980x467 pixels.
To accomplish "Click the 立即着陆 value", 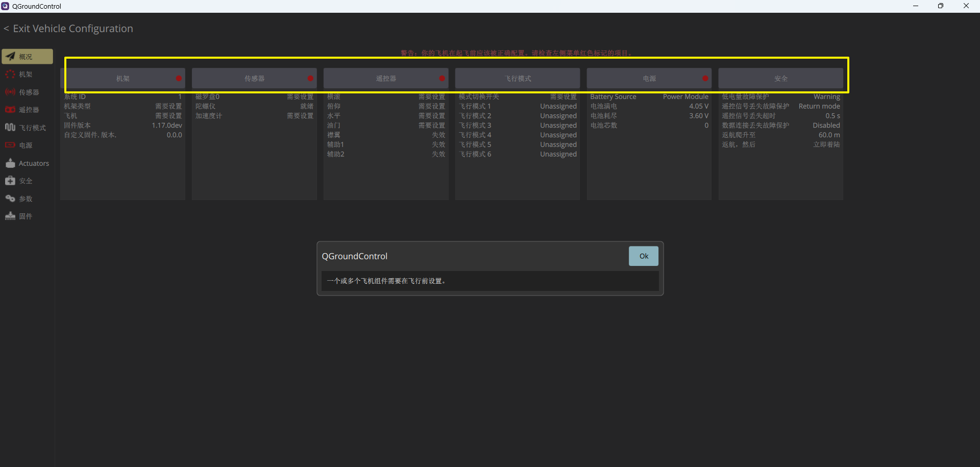I will coord(827,145).
